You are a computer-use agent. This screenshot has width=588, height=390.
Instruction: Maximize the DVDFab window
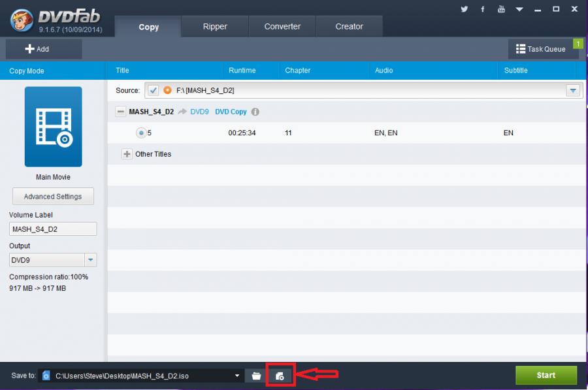pyautogui.click(x=556, y=9)
